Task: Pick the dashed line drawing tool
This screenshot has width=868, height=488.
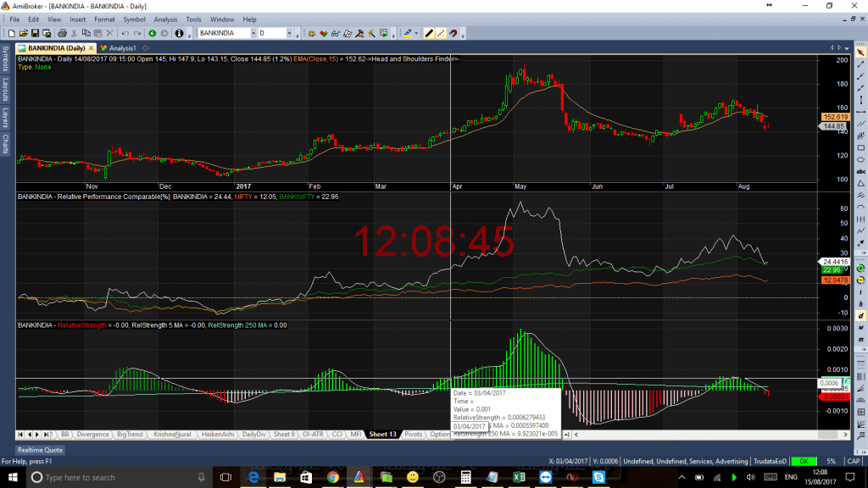Action: point(441,33)
